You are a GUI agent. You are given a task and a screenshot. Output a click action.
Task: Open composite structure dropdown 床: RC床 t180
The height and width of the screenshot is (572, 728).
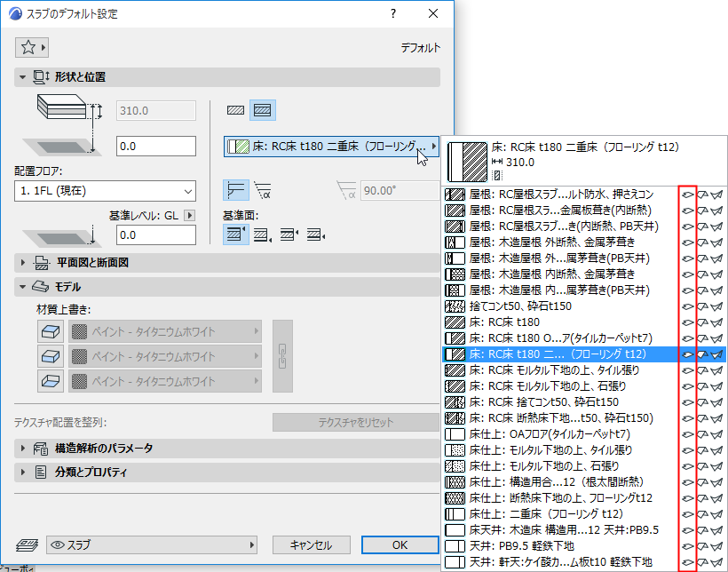point(331,147)
